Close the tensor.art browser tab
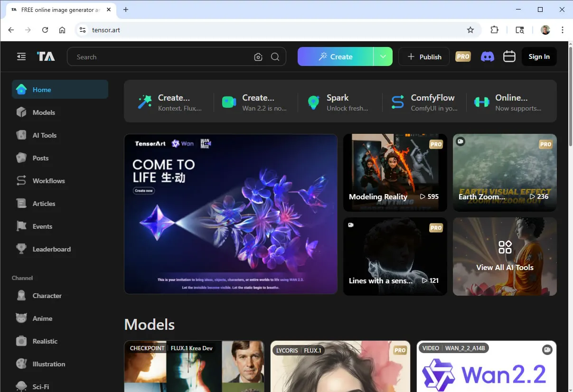 pos(108,10)
